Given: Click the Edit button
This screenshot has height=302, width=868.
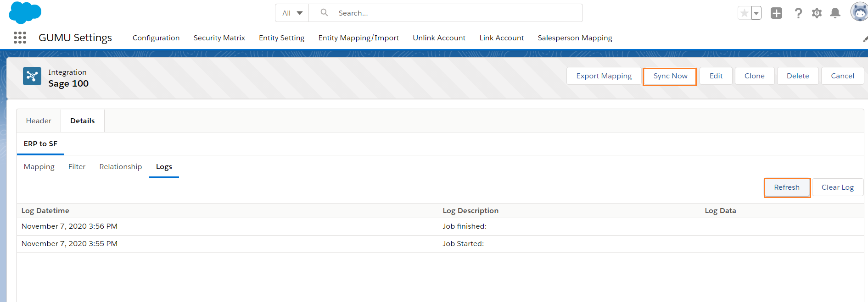Looking at the screenshot, I should (716, 76).
